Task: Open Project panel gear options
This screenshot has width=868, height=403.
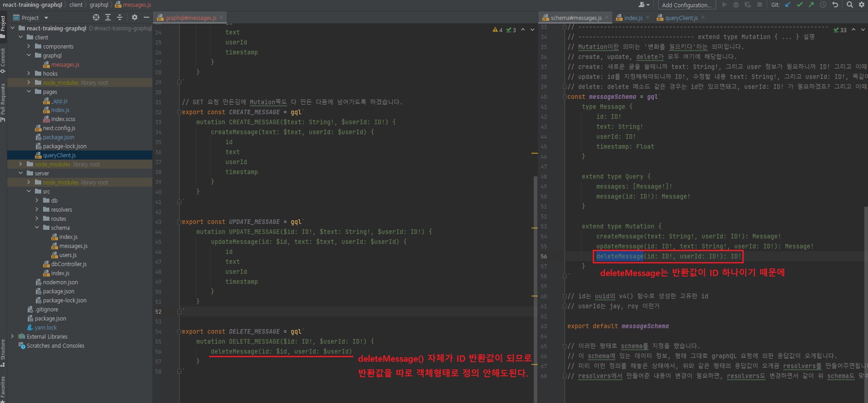Action: [x=135, y=18]
